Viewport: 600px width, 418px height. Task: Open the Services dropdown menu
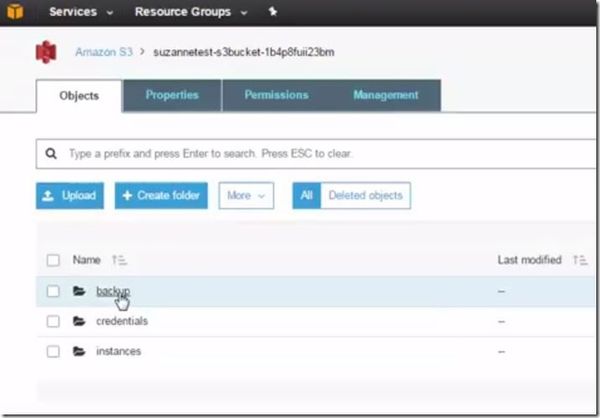81,12
